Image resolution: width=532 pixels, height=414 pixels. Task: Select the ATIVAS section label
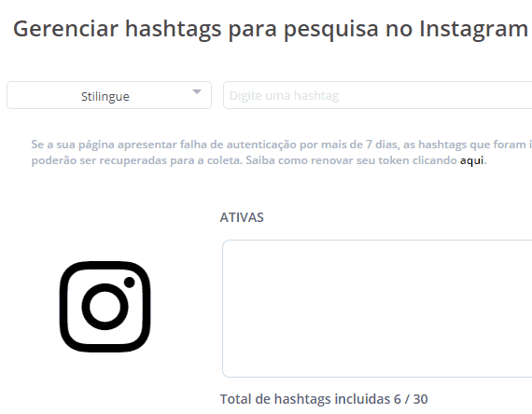[242, 217]
